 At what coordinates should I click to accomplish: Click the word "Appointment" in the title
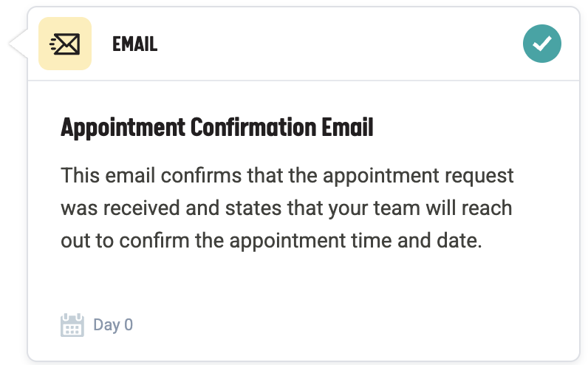pos(123,128)
